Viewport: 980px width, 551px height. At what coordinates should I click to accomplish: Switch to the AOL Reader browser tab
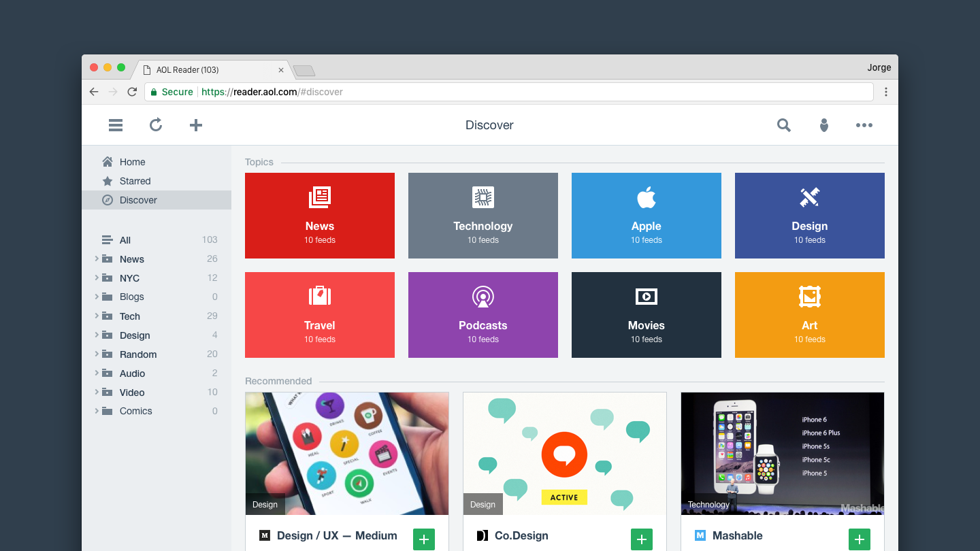[211, 70]
